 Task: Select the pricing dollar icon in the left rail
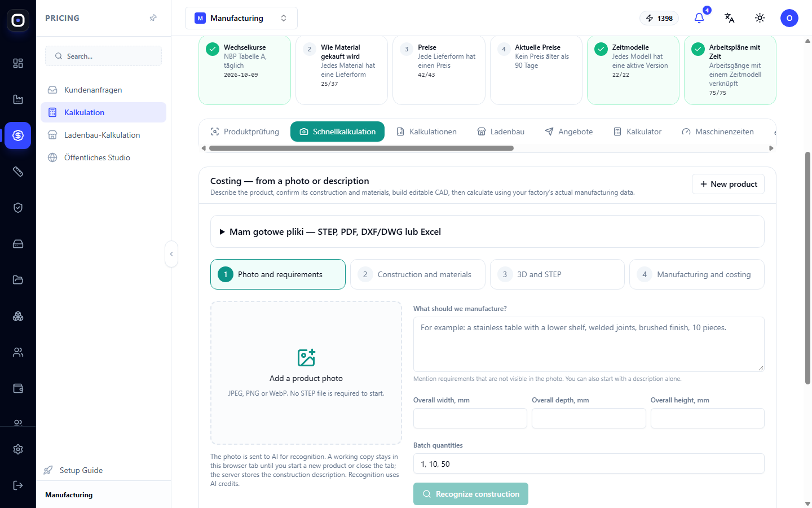click(x=18, y=135)
